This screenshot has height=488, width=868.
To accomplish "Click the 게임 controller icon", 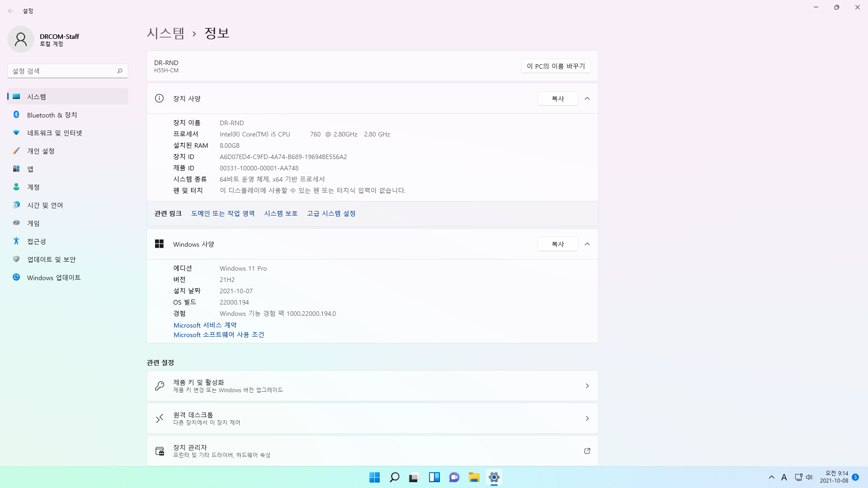I will point(16,223).
